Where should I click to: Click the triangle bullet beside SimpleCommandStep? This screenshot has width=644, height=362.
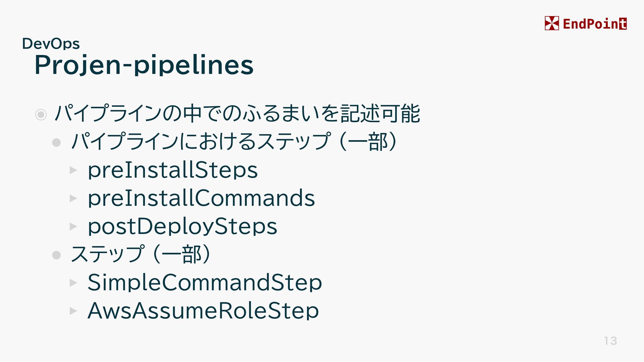pos(73,283)
